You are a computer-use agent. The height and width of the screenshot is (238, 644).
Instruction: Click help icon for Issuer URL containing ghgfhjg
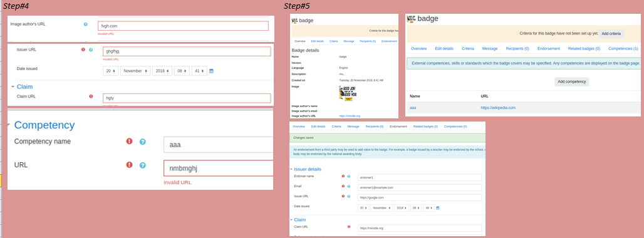(91, 49)
